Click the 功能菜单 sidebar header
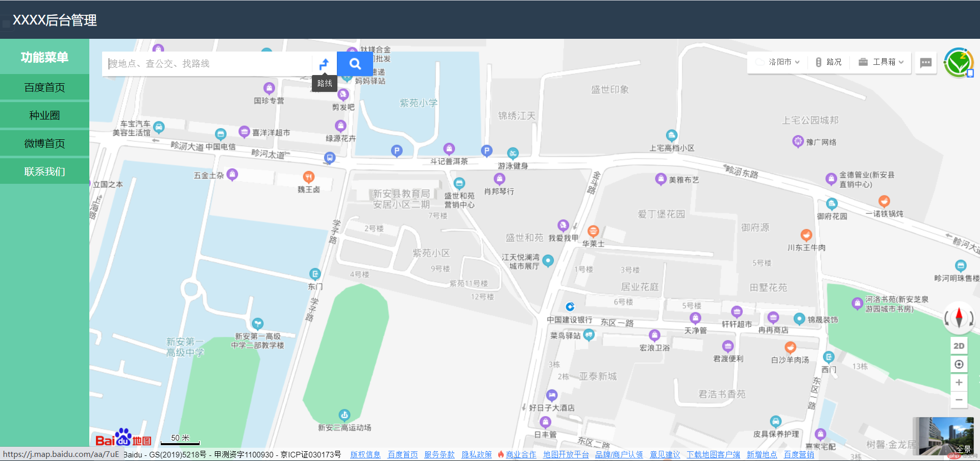980x461 pixels. [x=44, y=57]
